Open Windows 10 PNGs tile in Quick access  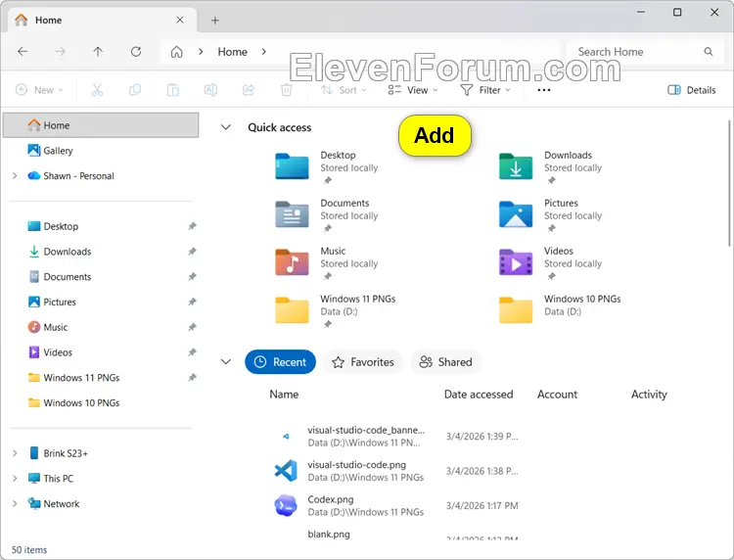[x=561, y=309]
